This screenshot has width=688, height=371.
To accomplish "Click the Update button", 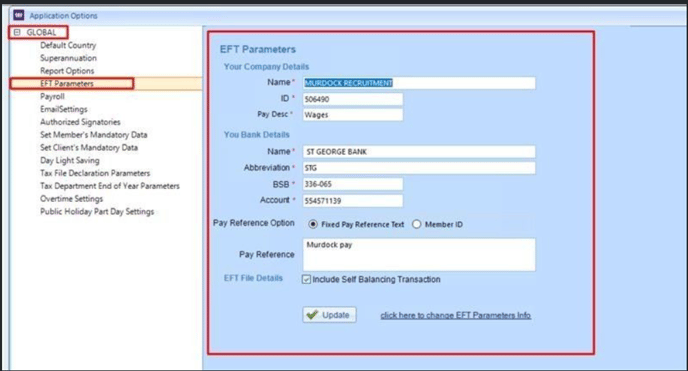I will click(330, 315).
